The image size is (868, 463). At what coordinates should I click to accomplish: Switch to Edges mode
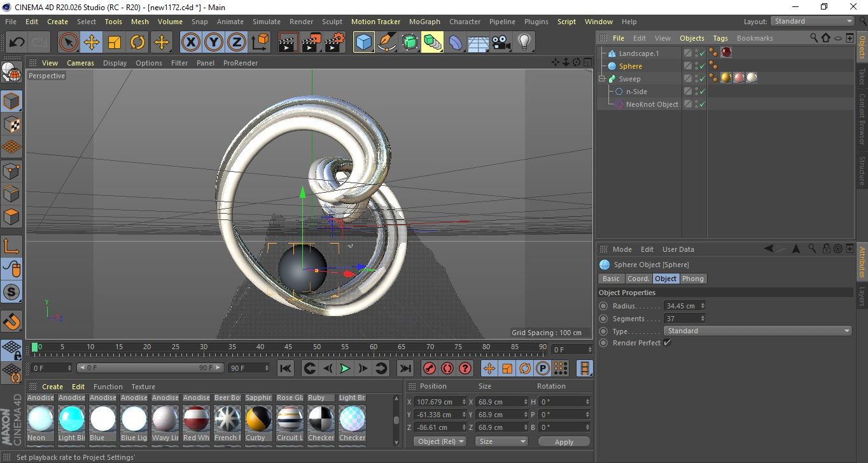click(x=11, y=194)
